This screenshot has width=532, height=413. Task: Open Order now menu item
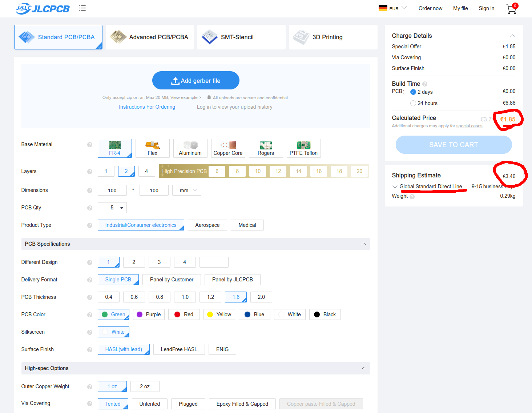tap(430, 8)
